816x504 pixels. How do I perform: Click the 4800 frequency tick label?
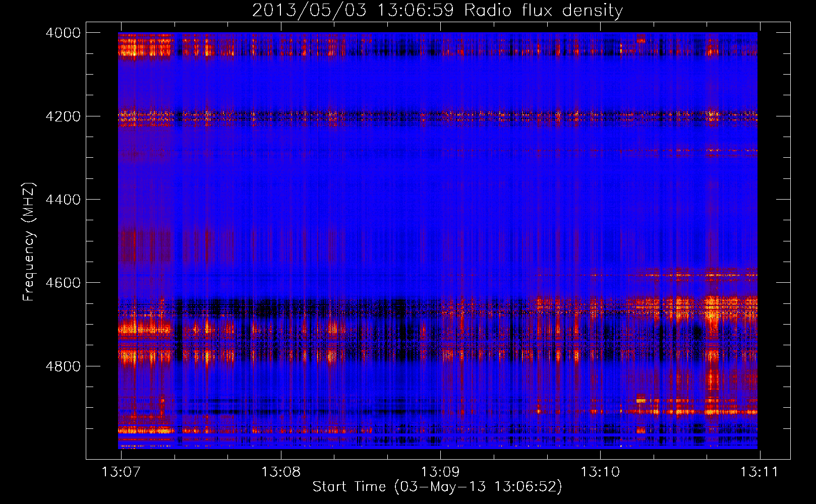point(63,366)
